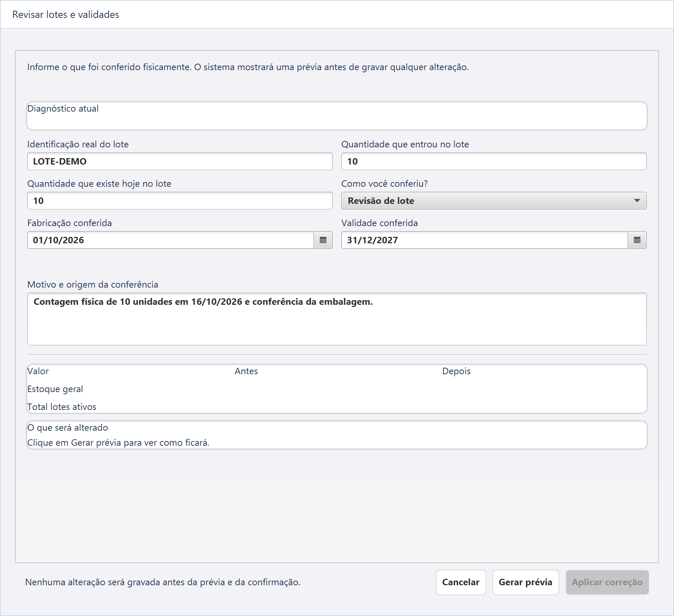Click the Gerar prévia button

[x=526, y=582]
